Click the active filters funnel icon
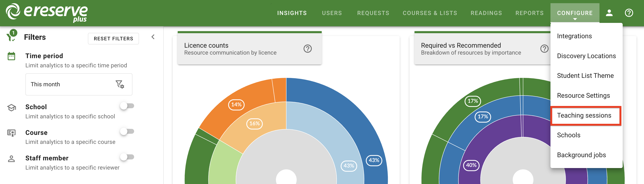This screenshot has height=184, width=644. coord(11,36)
